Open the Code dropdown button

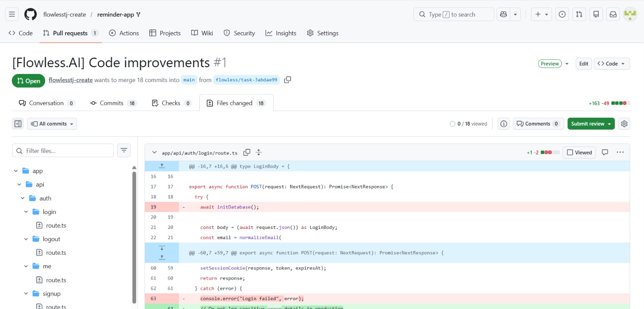[x=612, y=64]
